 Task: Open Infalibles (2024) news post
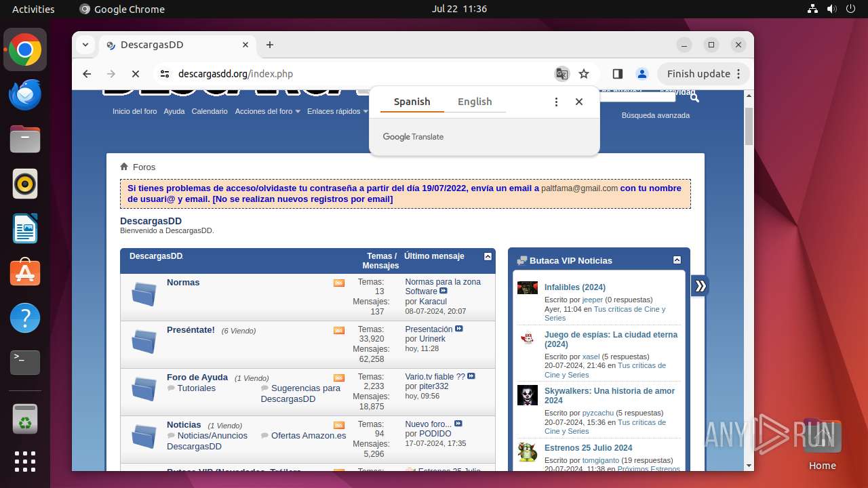[x=575, y=287]
